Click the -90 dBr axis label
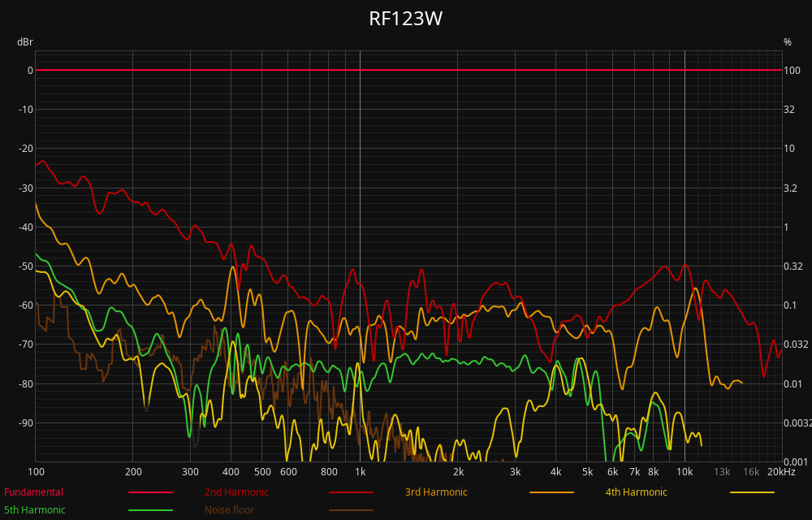 pos(24,422)
